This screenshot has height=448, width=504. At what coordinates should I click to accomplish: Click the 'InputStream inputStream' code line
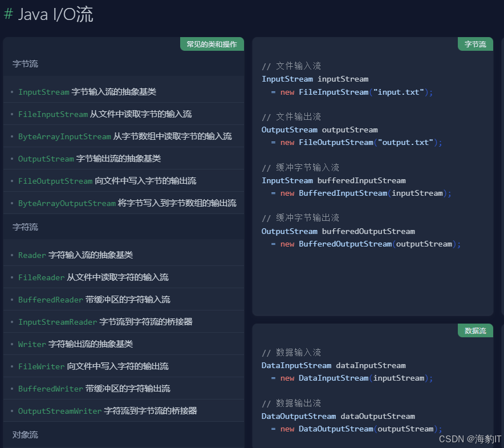tap(315, 79)
